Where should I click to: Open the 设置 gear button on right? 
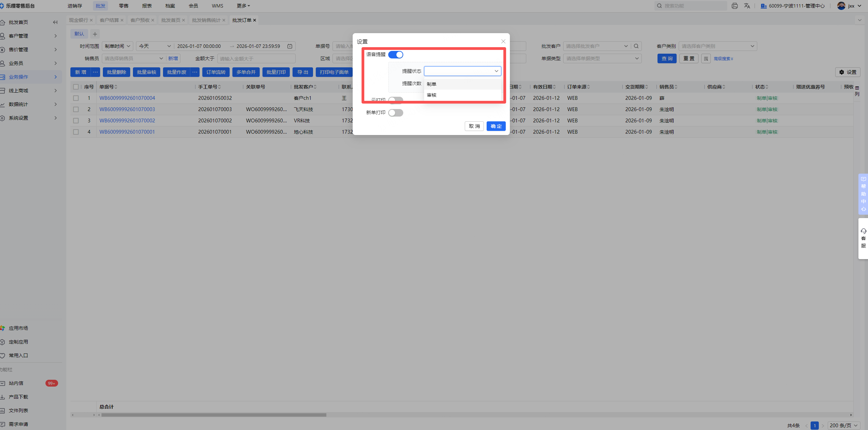(848, 72)
